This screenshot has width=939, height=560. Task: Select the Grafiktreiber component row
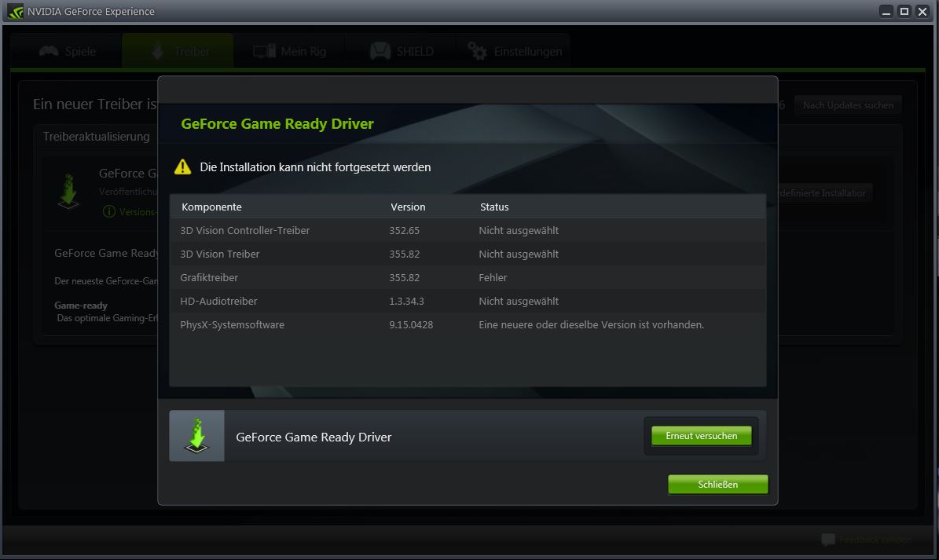click(468, 277)
